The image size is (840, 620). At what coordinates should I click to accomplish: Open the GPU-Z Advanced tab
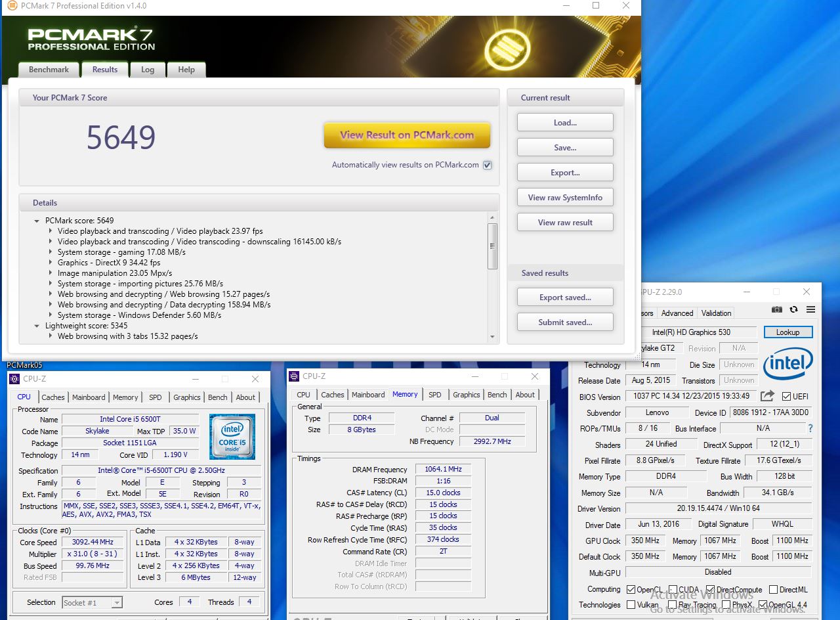[677, 313]
